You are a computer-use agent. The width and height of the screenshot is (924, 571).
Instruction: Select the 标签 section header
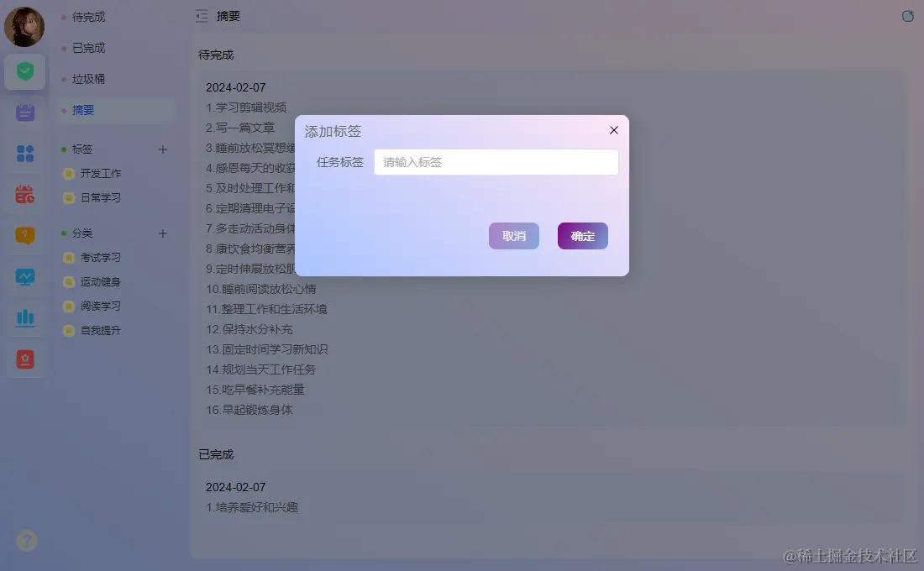point(82,149)
